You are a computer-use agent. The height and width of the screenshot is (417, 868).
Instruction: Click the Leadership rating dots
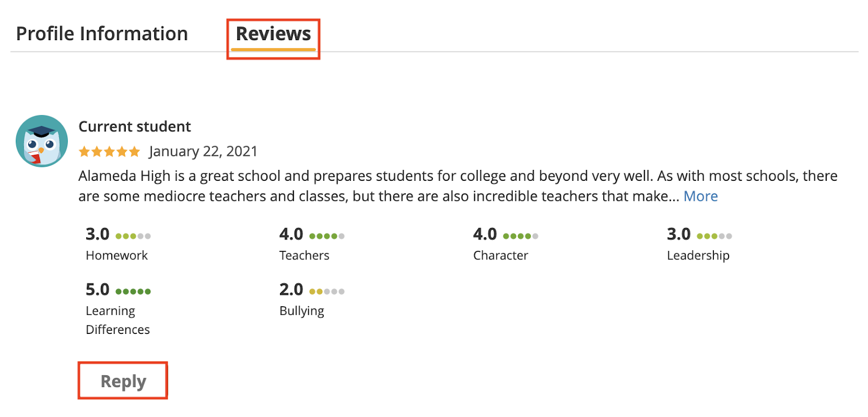714,236
